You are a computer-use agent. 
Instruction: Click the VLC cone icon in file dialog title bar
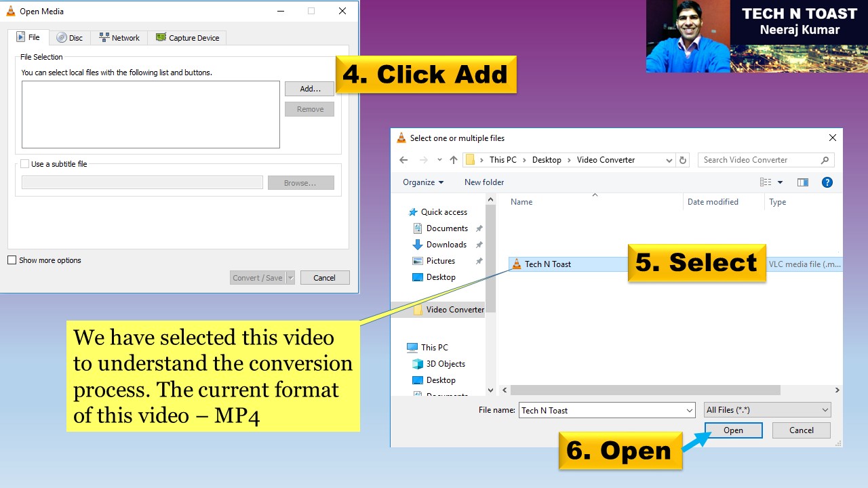click(401, 138)
